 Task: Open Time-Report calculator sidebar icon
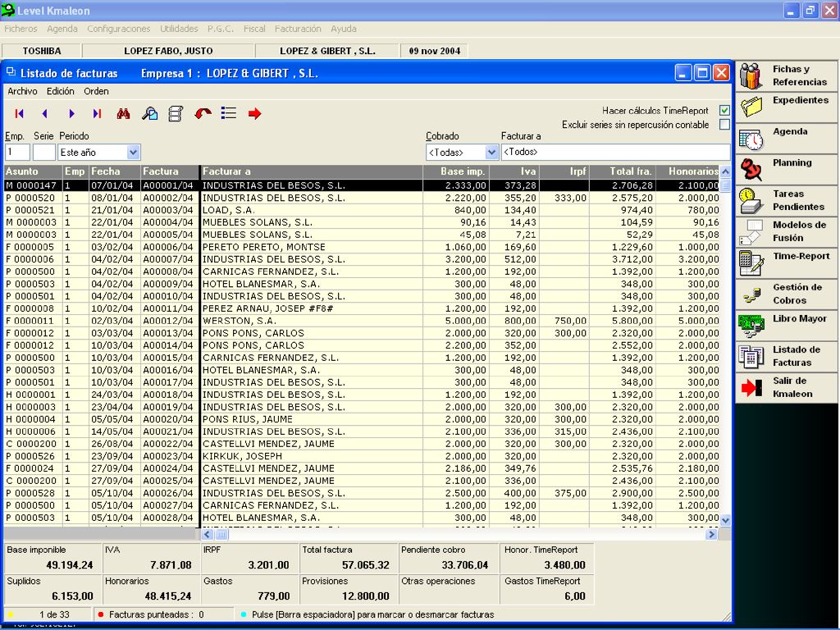pyautogui.click(x=751, y=263)
